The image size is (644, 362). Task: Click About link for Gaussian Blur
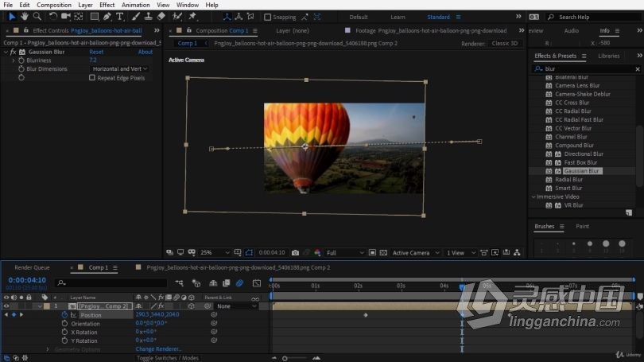point(145,52)
